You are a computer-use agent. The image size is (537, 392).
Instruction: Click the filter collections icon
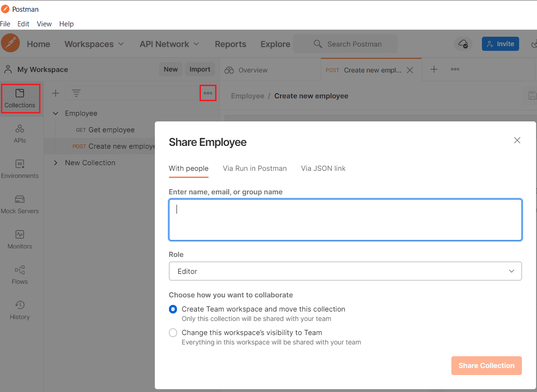(76, 93)
